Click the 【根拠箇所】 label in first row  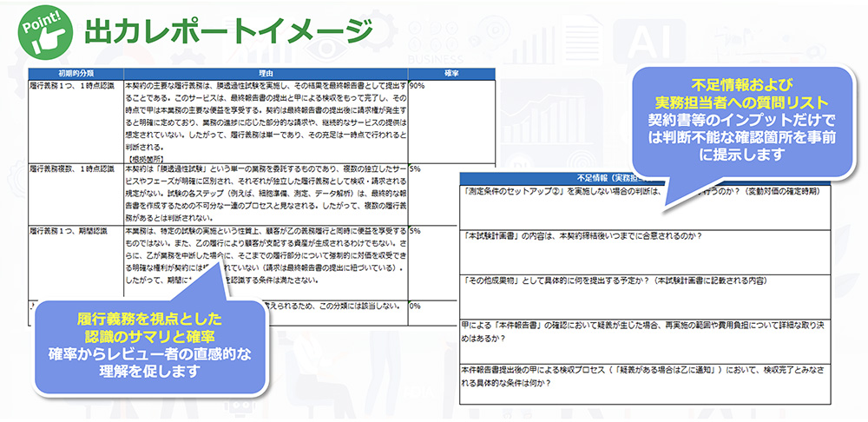[x=149, y=159]
